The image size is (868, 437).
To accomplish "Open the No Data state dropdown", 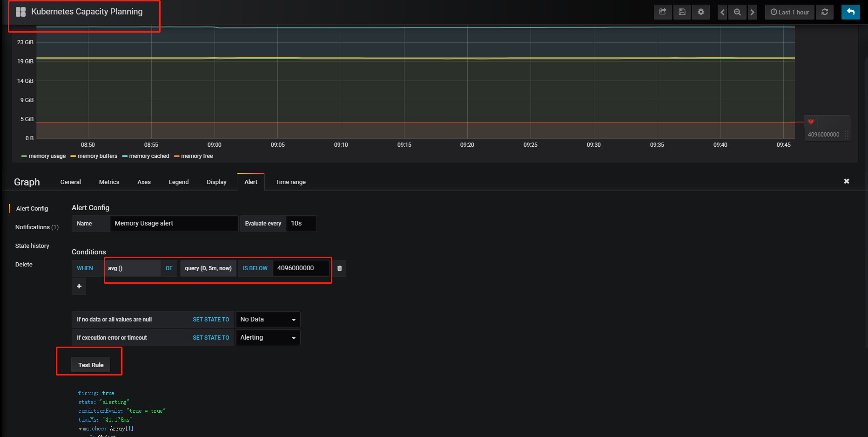I will tap(268, 320).
